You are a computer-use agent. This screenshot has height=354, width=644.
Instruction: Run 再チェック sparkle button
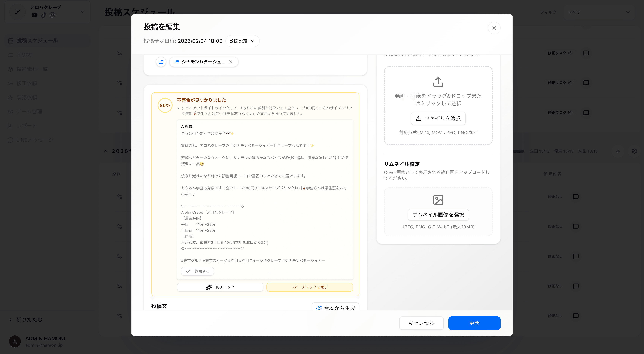pyautogui.click(x=220, y=287)
